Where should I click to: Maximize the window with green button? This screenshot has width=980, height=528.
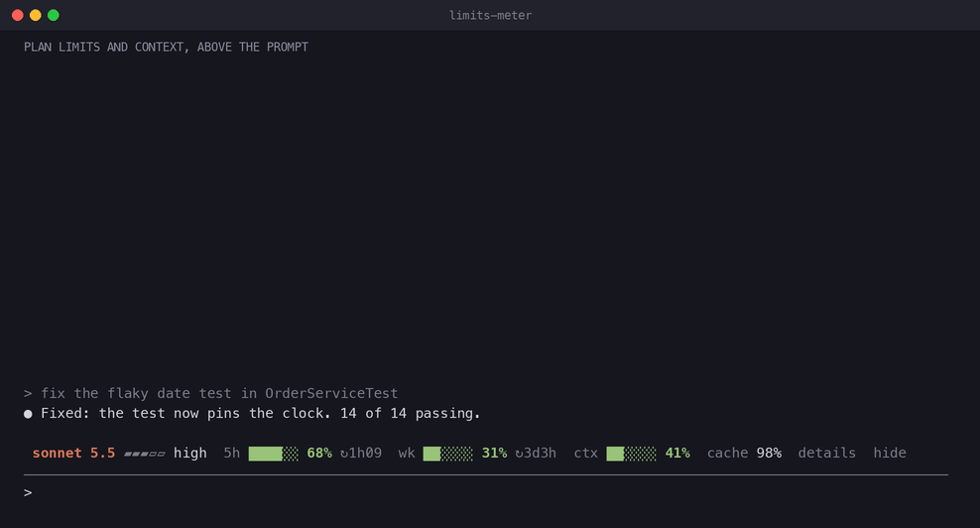pyautogui.click(x=54, y=15)
